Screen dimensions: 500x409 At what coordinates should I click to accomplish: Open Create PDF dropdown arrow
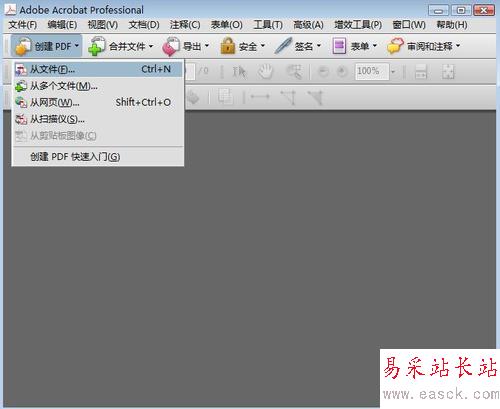pyautogui.click(x=77, y=46)
